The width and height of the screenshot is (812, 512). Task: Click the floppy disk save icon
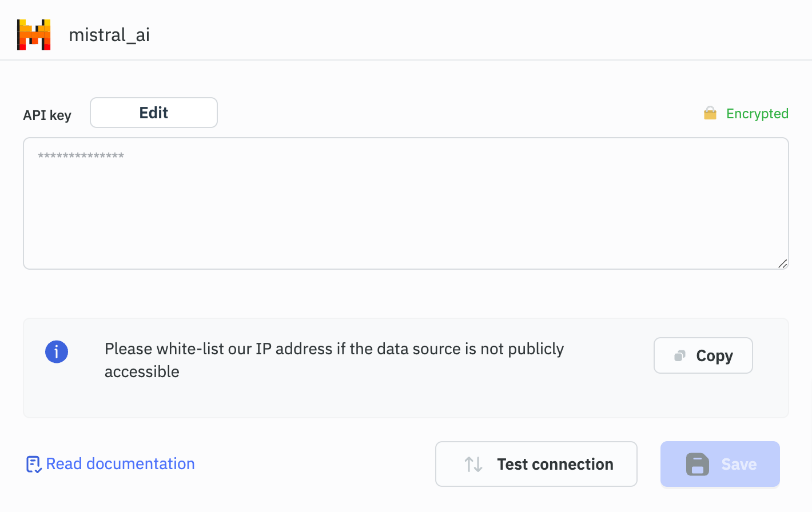(x=698, y=464)
